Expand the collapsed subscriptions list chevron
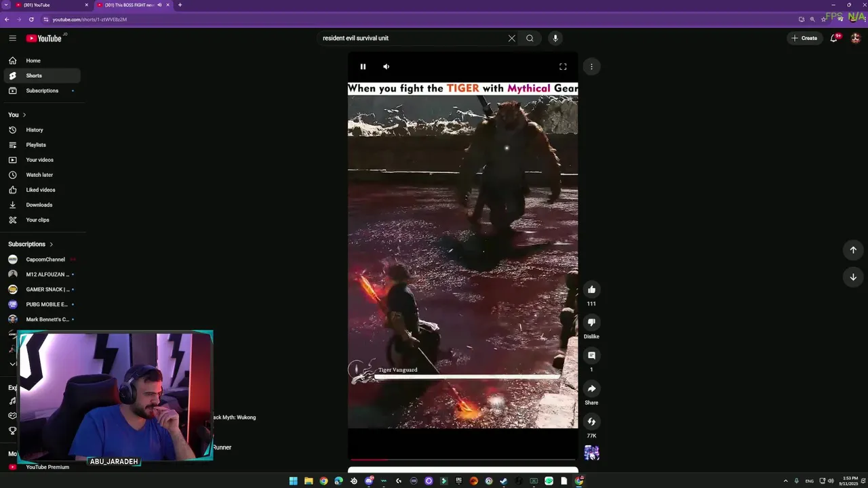The image size is (868, 488). point(12,364)
